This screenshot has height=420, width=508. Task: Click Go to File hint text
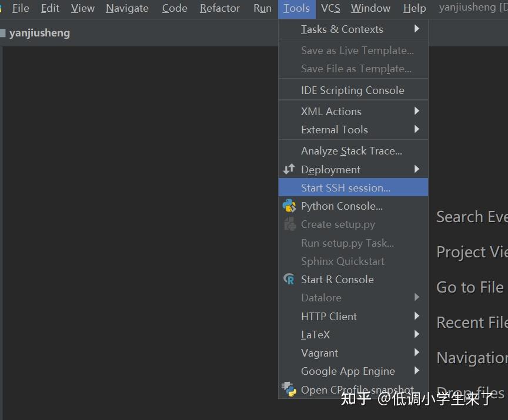[x=470, y=287]
